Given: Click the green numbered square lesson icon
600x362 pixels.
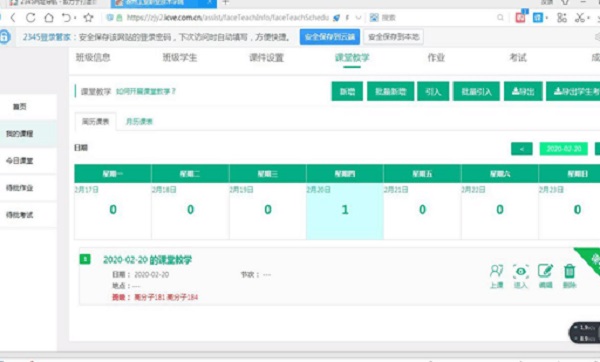Looking at the screenshot, I should [85, 259].
